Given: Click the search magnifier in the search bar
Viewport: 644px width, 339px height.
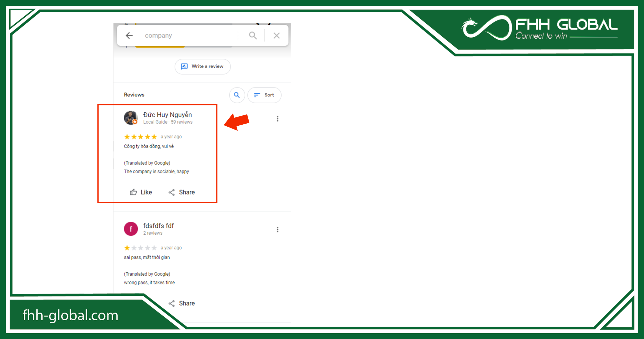Looking at the screenshot, I should click(253, 35).
